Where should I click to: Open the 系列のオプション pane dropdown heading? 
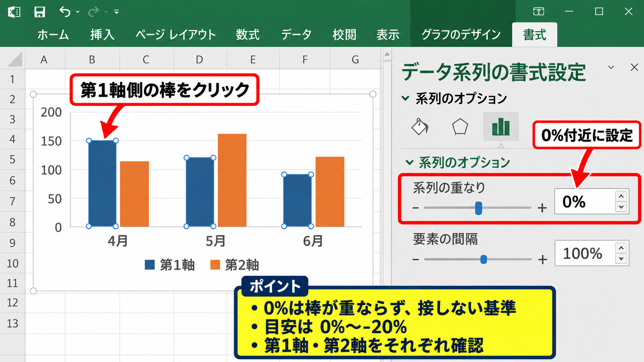point(454,98)
